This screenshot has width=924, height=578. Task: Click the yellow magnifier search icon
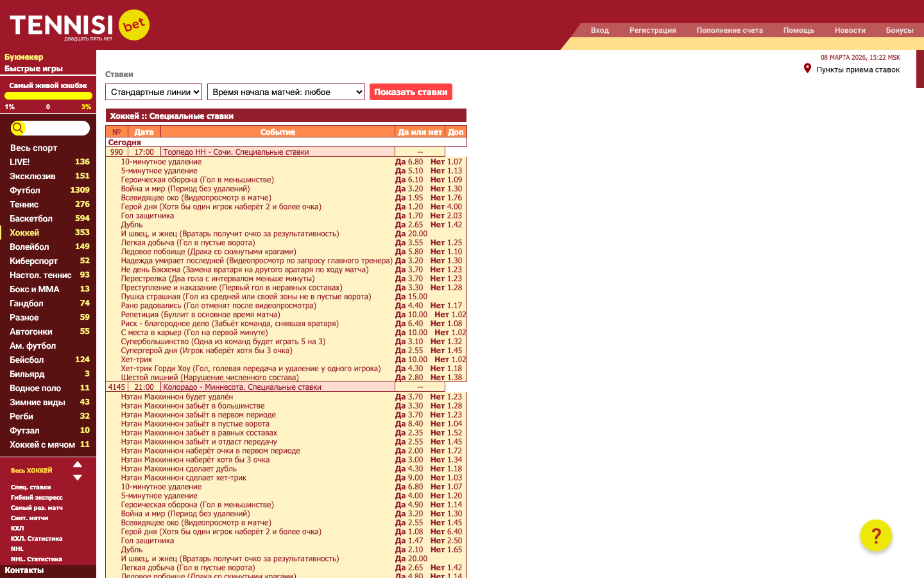(18, 128)
